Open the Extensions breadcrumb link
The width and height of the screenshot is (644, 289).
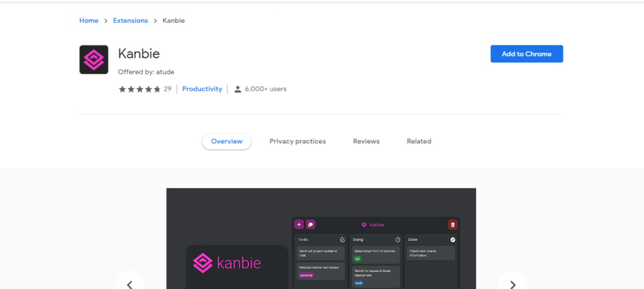click(131, 21)
